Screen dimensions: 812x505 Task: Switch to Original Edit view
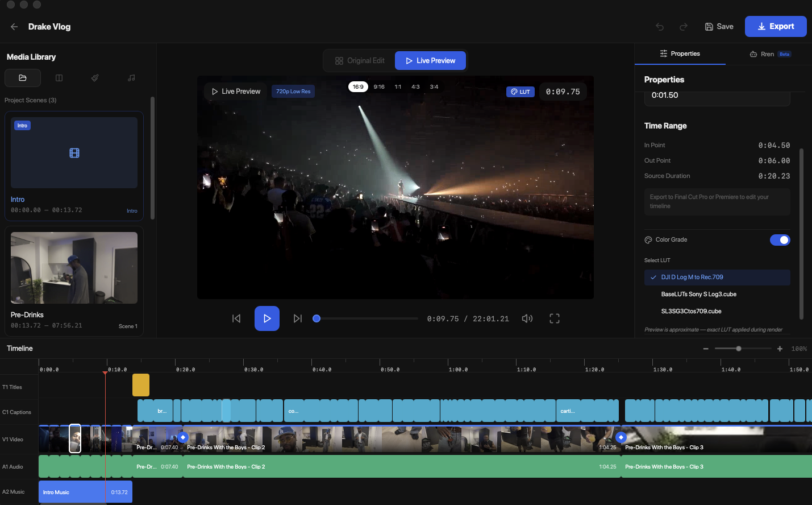360,61
